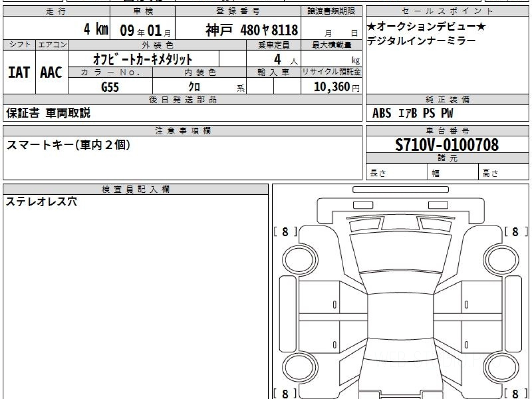Click the "幅" dimension cell
Viewport: 532px width, 399px height.
click(x=452, y=172)
